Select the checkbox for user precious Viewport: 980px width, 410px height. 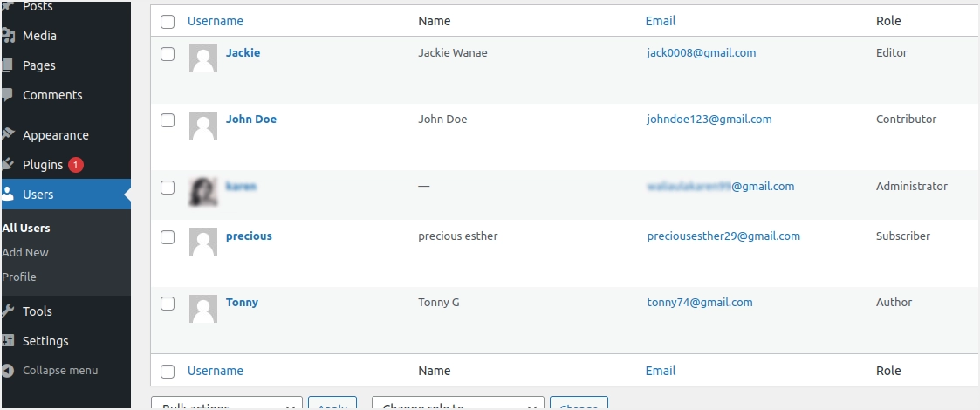(x=168, y=237)
